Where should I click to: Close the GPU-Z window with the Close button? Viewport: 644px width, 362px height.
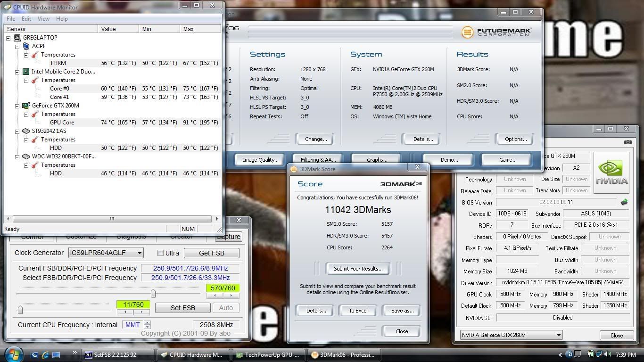click(x=617, y=336)
